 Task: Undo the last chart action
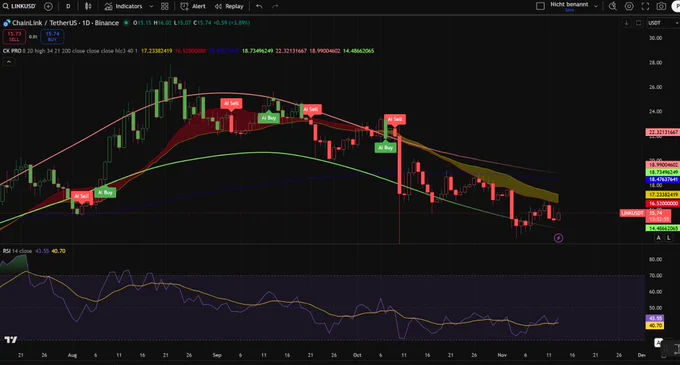pos(259,6)
